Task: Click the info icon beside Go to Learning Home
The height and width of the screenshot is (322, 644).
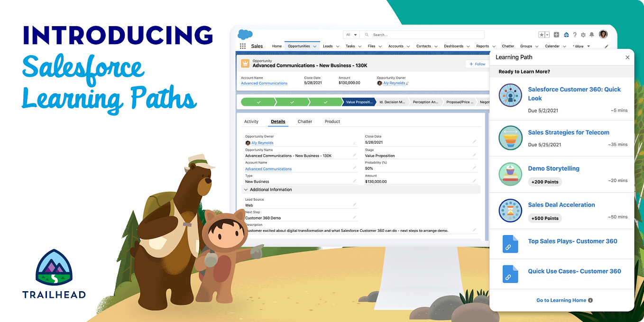Action: pyautogui.click(x=590, y=300)
